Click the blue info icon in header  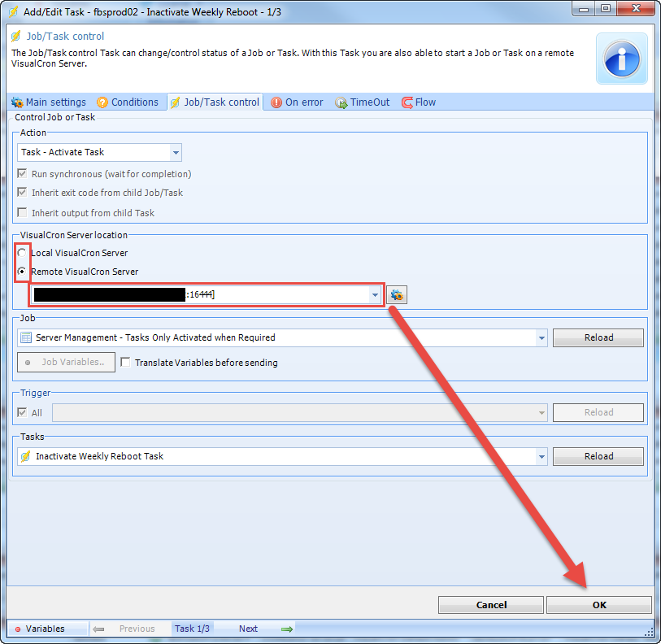click(x=622, y=59)
